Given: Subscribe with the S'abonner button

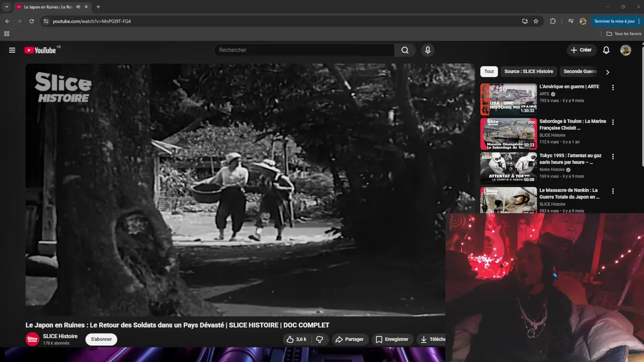Looking at the screenshot, I should tap(101, 339).
